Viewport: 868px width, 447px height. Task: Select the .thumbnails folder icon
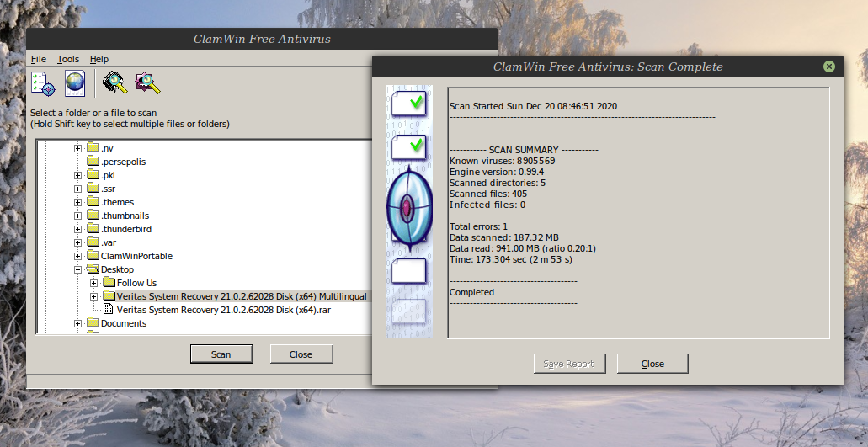coord(93,216)
